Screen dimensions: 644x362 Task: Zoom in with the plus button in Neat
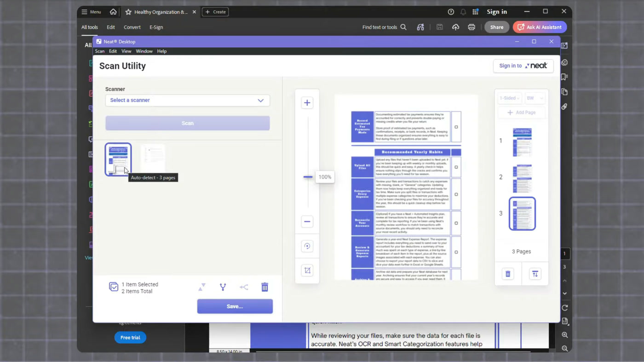pos(307,103)
